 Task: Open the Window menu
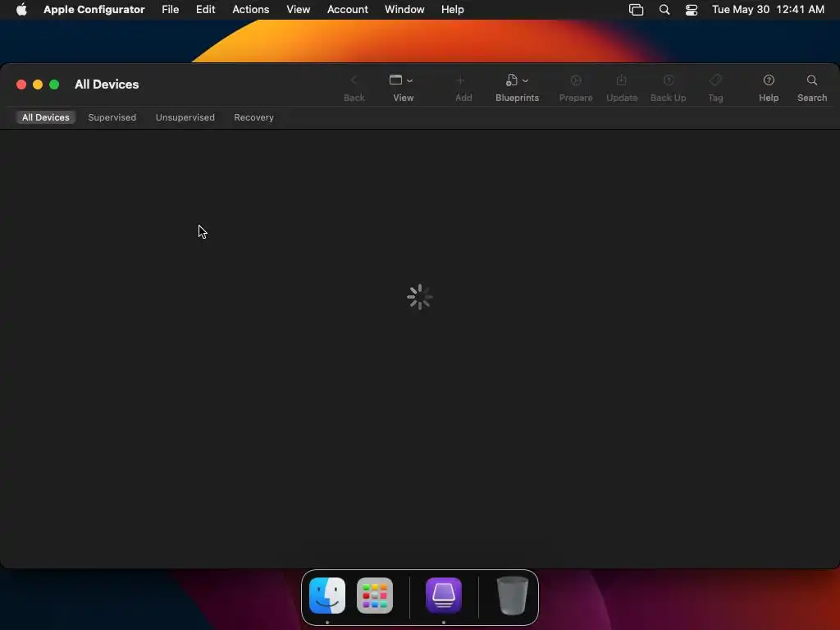[x=404, y=9]
